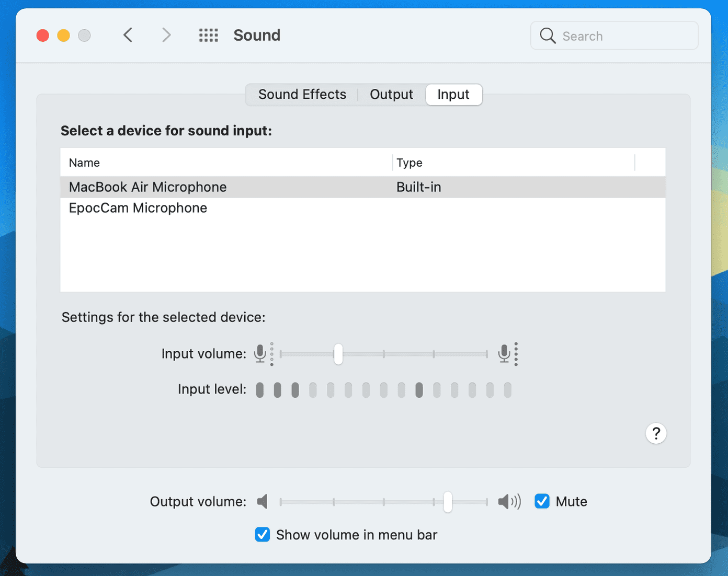
Task: Switch to the Sound Effects tab
Action: [x=302, y=95]
